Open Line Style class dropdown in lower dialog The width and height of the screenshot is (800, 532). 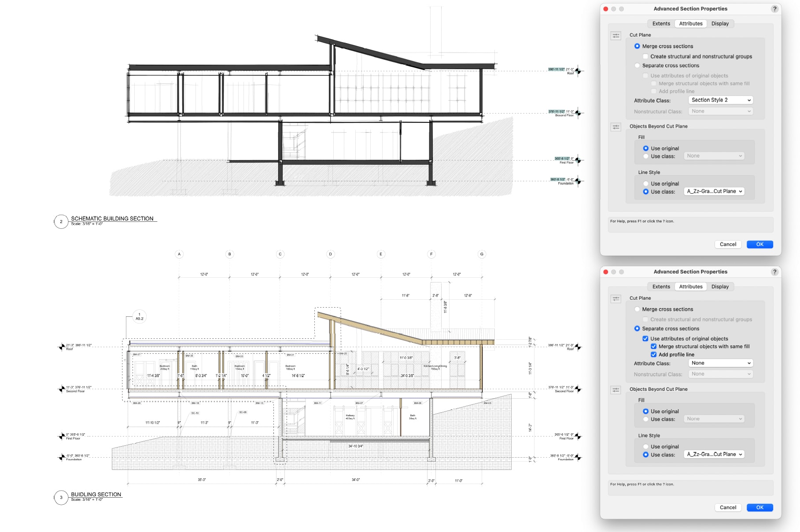tap(714, 454)
